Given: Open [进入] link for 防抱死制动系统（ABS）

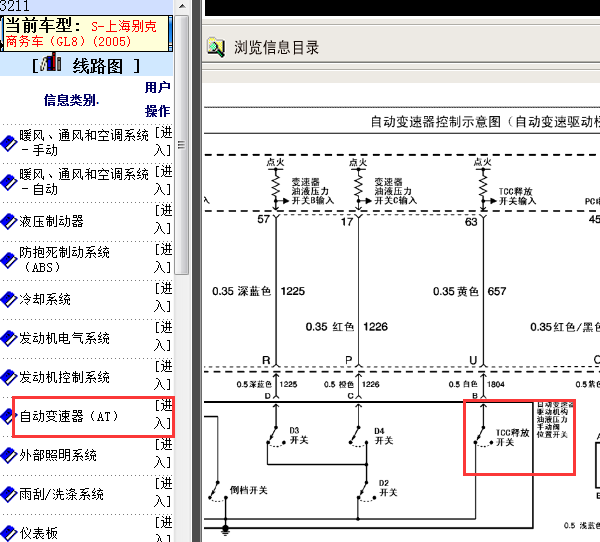Looking at the screenshot, I should click(x=163, y=258).
